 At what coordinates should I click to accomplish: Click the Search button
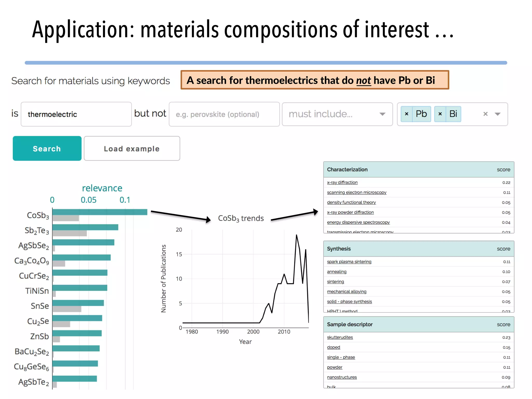[47, 148]
